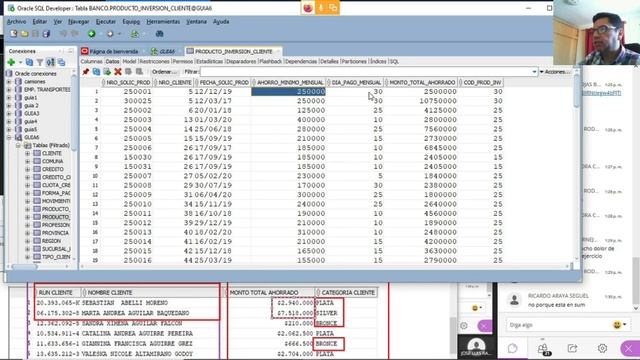This screenshot has height=360, width=640.
Task: Click the binoculars Find DB Object icon
Action: [160, 34]
